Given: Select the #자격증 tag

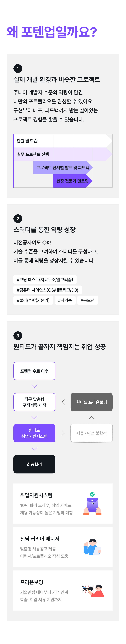Looking at the screenshot, I should coord(65,300).
